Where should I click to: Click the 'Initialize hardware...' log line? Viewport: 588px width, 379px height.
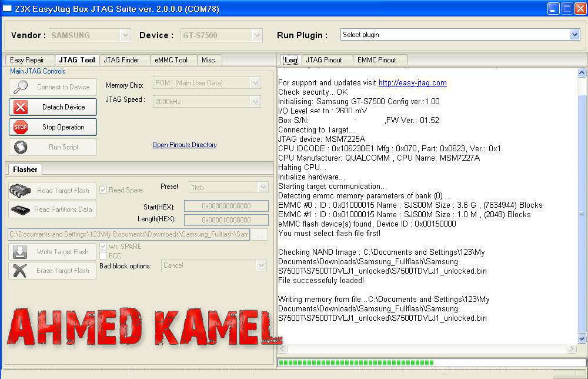pos(312,177)
